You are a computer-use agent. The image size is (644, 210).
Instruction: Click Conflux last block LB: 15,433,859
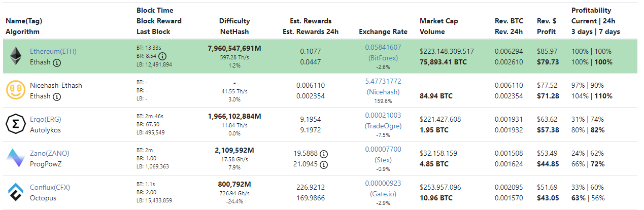(154, 200)
